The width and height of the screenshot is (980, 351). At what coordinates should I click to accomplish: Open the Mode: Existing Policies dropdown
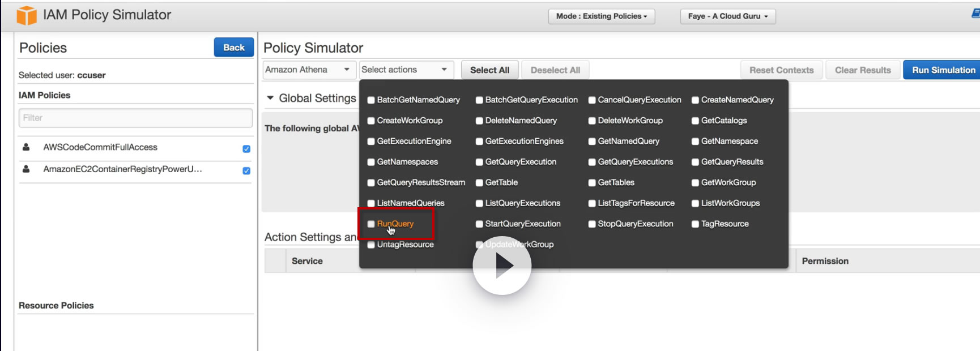pos(602,16)
